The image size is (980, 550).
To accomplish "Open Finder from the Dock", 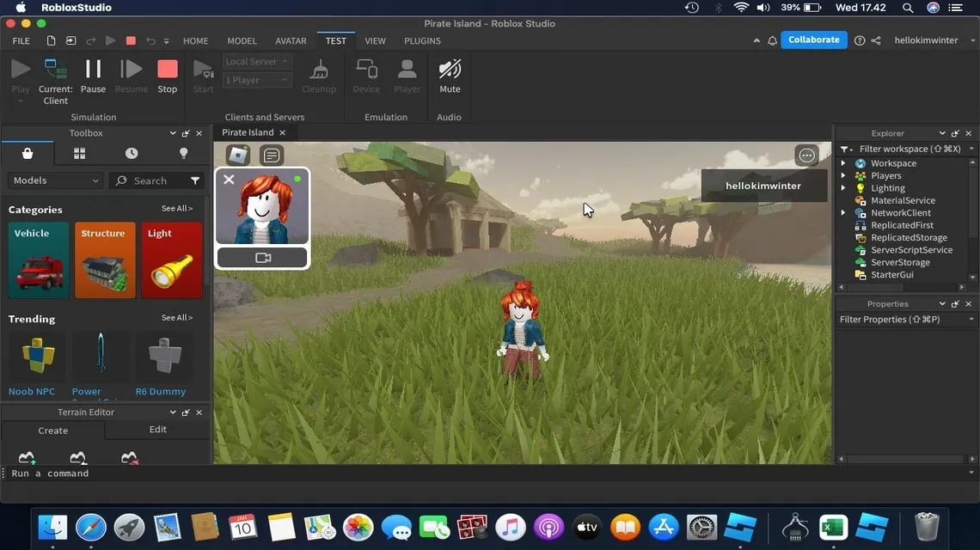I will 53,528.
